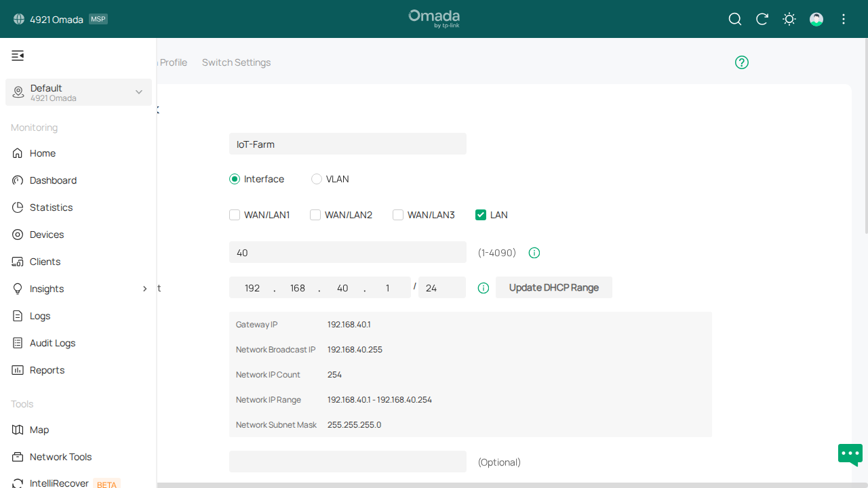Click the Update DHCP Range button
This screenshot has height=488, width=868.
tap(553, 287)
